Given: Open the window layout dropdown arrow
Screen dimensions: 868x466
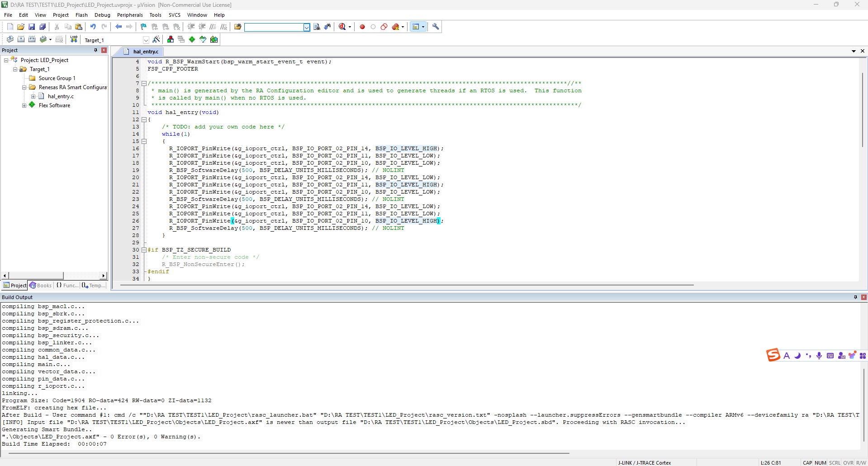Looking at the screenshot, I should (x=423, y=27).
